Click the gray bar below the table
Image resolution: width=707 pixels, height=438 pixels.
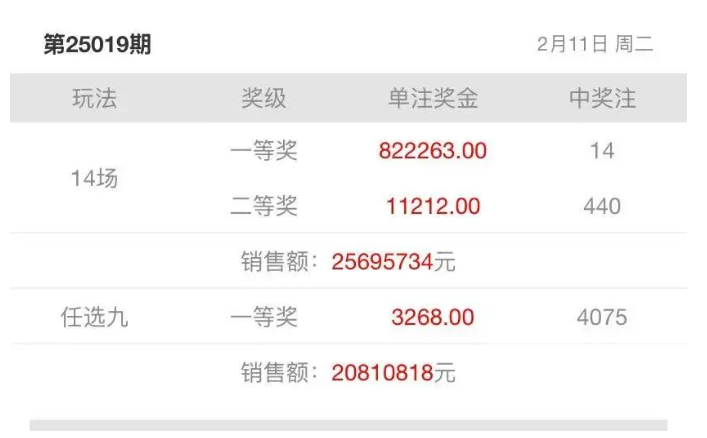(x=348, y=428)
